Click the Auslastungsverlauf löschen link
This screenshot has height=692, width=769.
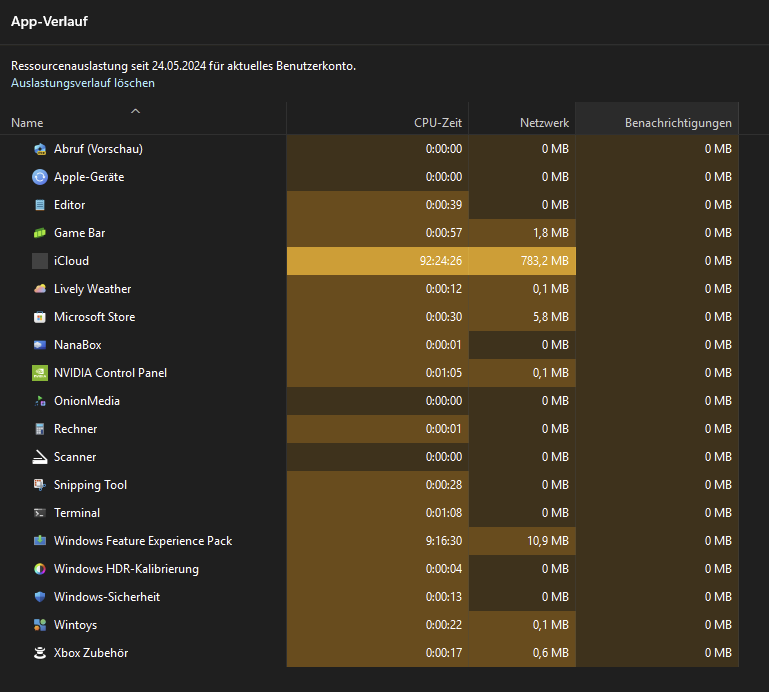pyautogui.click(x=83, y=83)
